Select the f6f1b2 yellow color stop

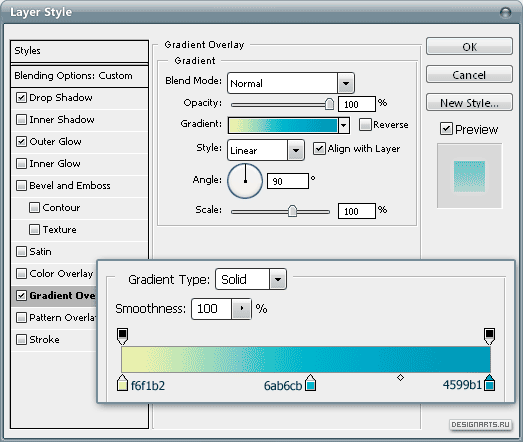click(122, 383)
